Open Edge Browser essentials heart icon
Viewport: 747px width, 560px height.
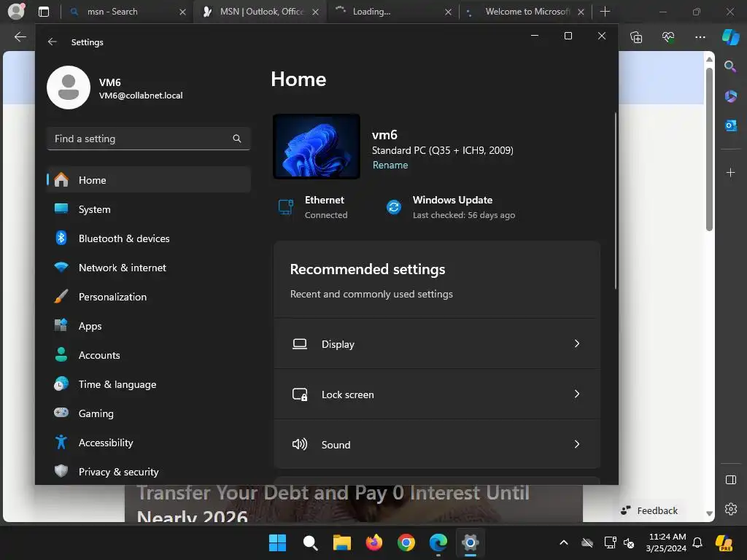click(x=668, y=37)
